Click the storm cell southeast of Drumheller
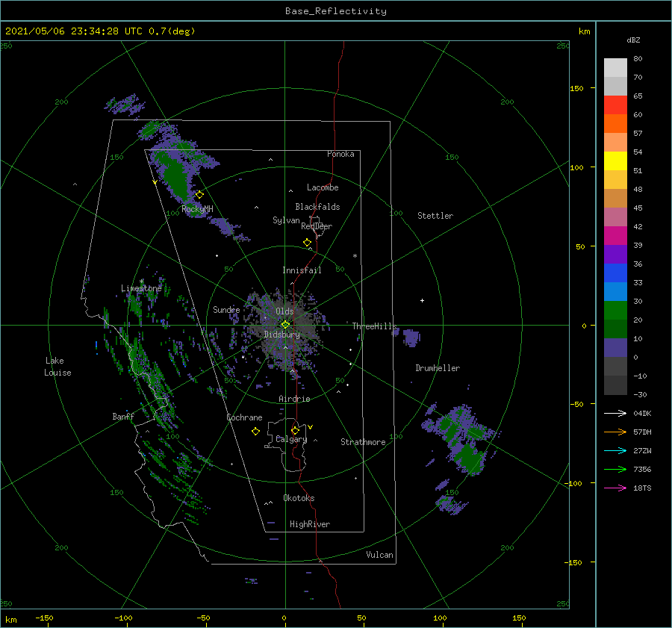672x628 pixels. (x=461, y=439)
